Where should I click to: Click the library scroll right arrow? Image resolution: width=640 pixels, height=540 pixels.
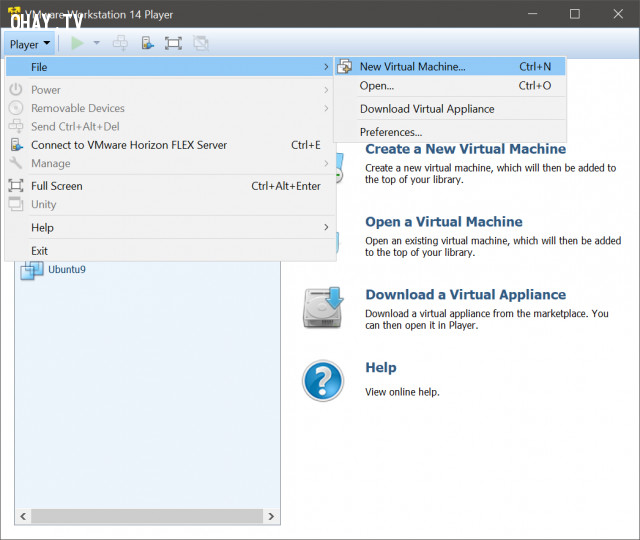271,516
